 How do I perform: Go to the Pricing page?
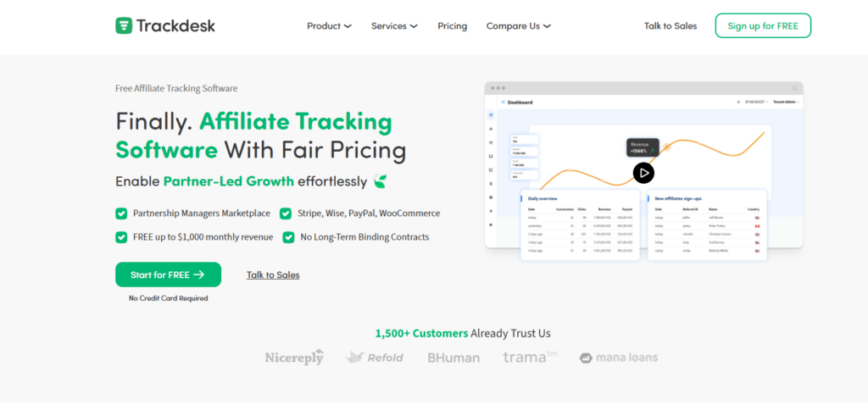(452, 26)
